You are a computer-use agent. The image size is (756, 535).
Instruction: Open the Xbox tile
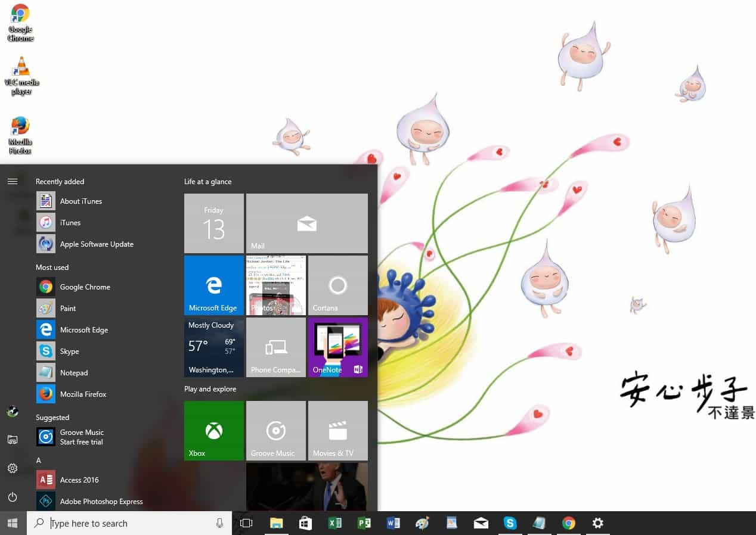(214, 431)
